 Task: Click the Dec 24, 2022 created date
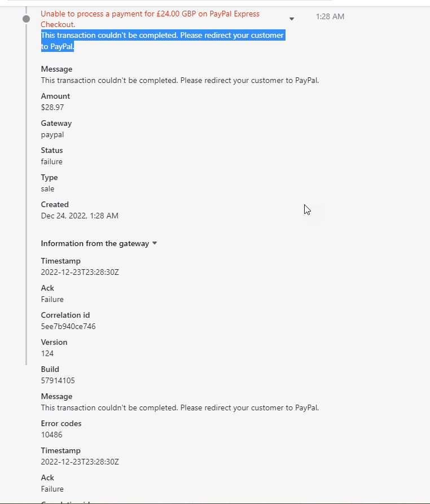80,216
